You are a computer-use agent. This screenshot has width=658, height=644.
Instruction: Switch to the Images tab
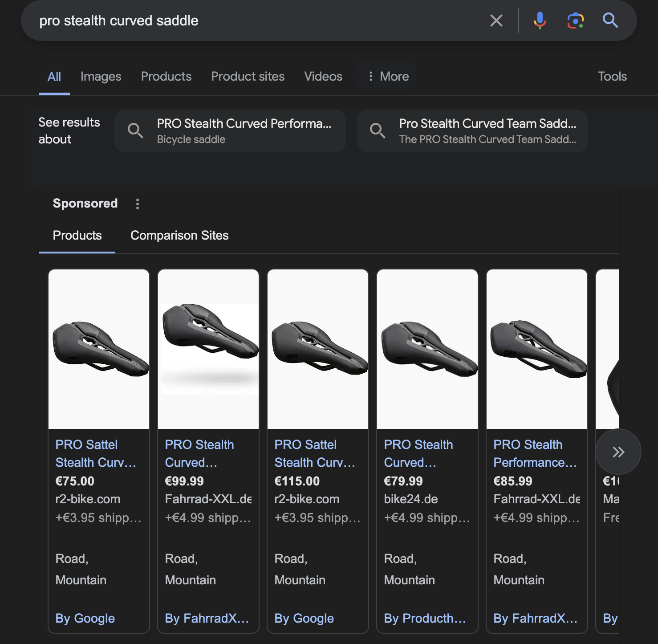pyautogui.click(x=101, y=77)
